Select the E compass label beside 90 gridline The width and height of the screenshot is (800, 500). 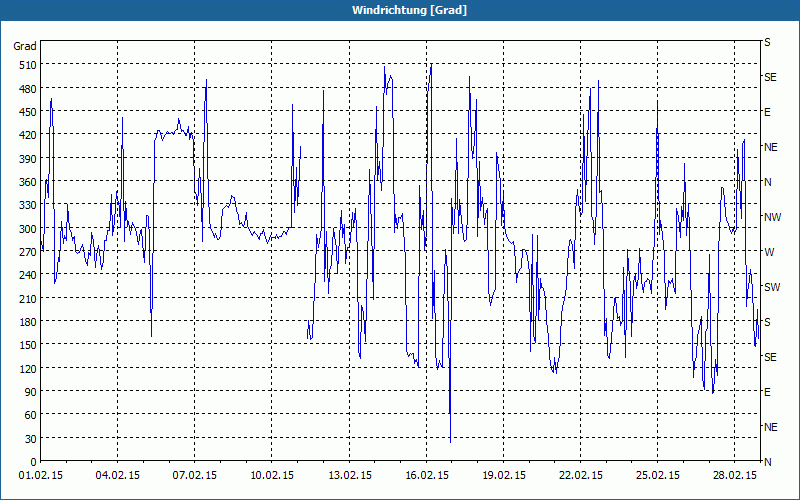tap(767, 392)
